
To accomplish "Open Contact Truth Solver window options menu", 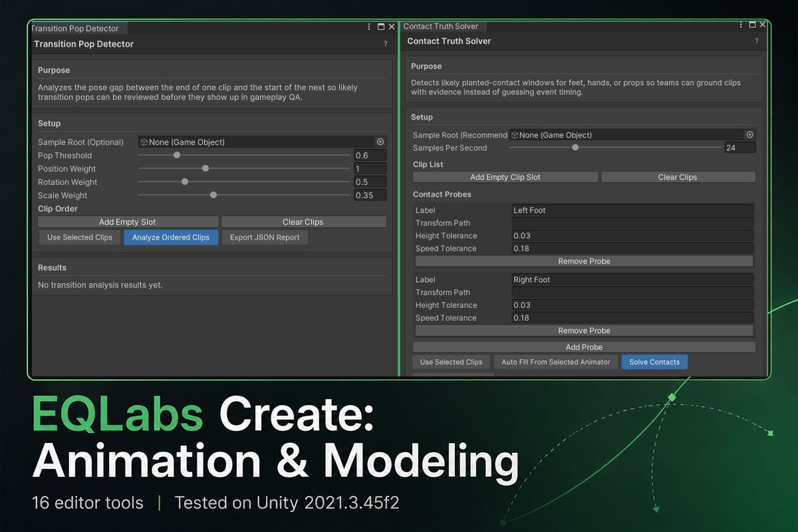I will click(x=741, y=25).
